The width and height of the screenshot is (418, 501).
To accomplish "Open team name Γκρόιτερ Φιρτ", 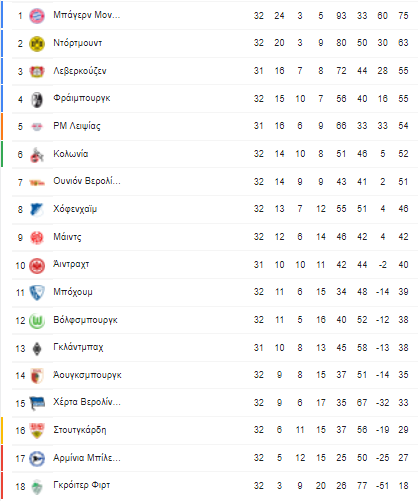I will click(x=82, y=485).
